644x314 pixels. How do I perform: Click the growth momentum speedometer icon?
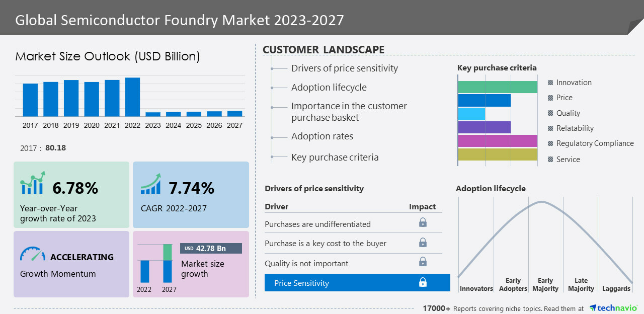[33, 254]
